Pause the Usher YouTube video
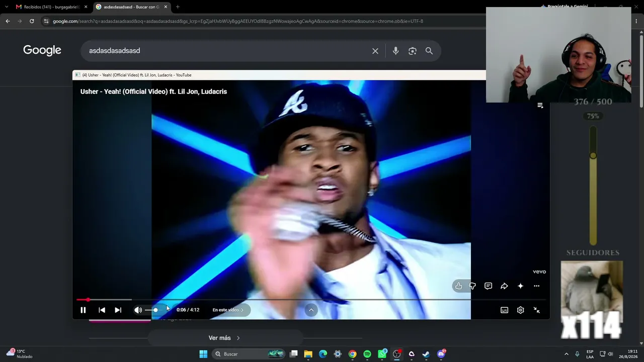 point(83,310)
